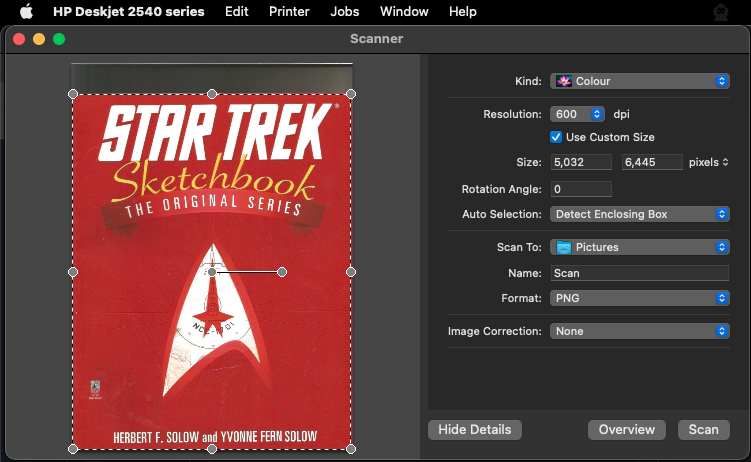Screen dimensions: 751x462
Task: Open the Window menu
Action: (x=404, y=11)
